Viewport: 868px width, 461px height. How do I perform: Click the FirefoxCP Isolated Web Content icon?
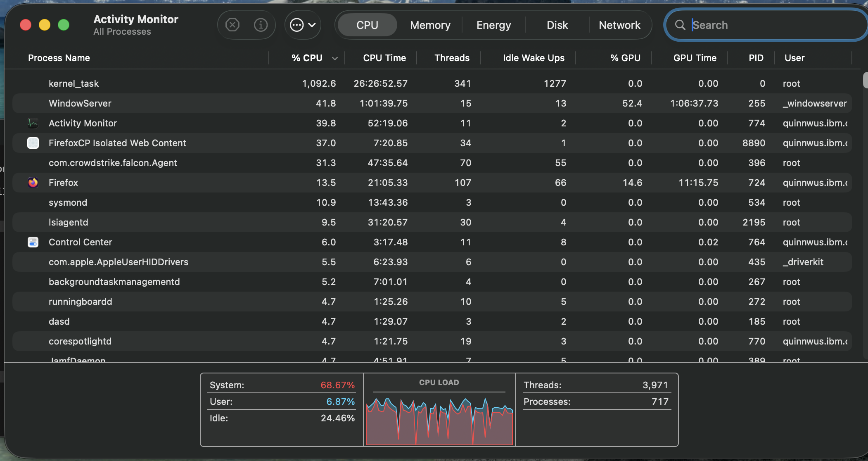point(33,143)
